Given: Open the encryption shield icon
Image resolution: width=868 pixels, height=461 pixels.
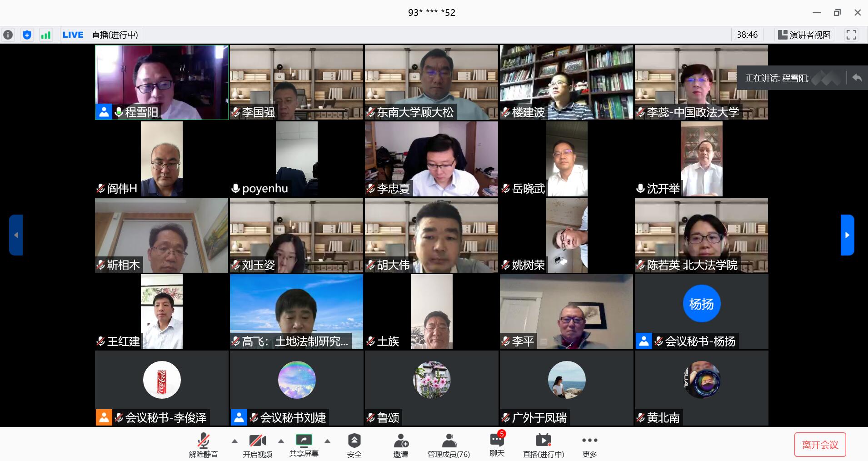Looking at the screenshot, I should coord(27,35).
